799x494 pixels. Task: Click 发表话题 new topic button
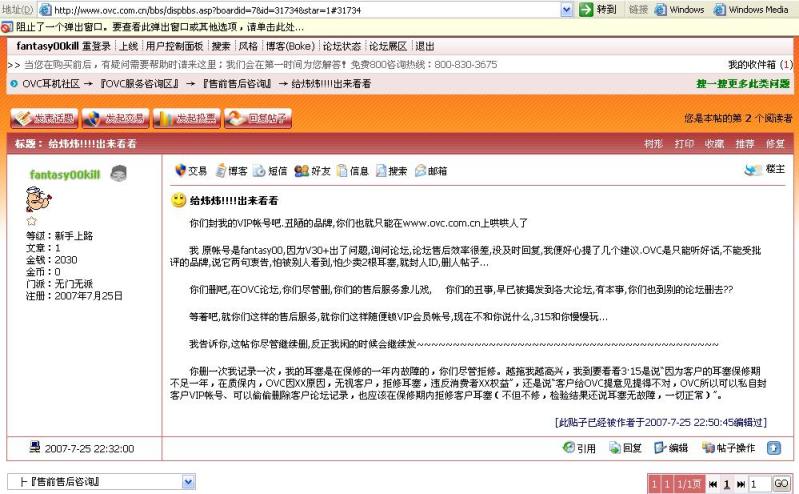coord(44,118)
